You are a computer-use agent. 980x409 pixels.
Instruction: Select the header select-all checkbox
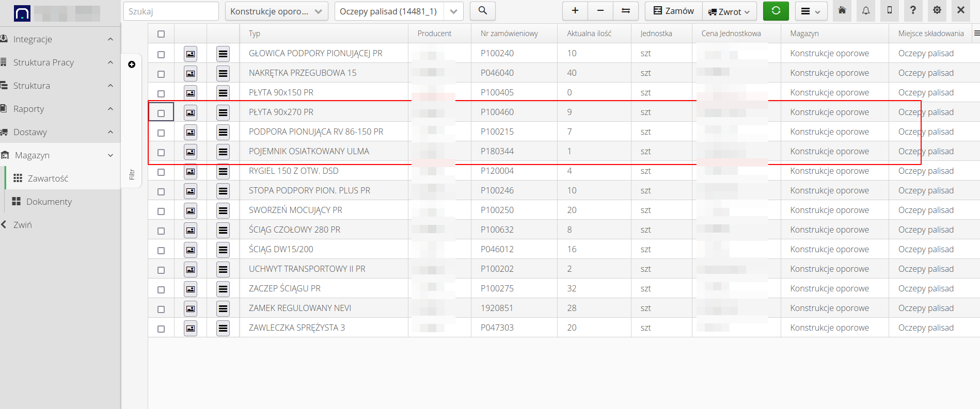[161, 34]
